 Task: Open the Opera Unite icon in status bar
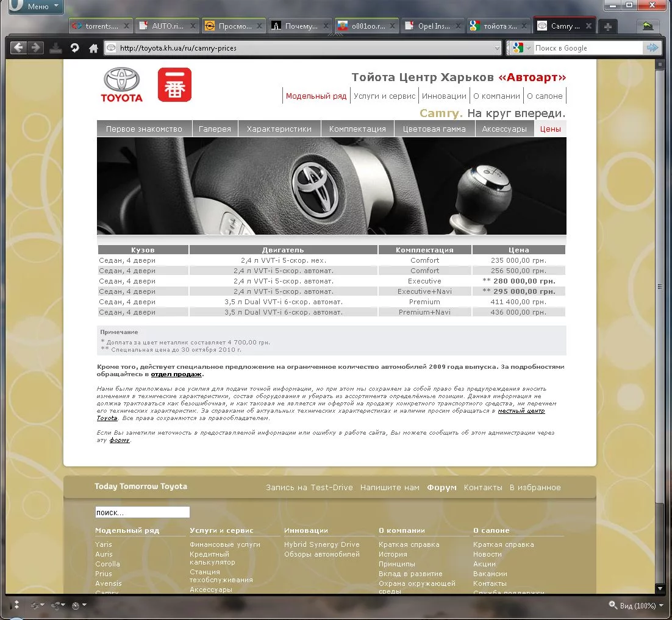(x=55, y=605)
